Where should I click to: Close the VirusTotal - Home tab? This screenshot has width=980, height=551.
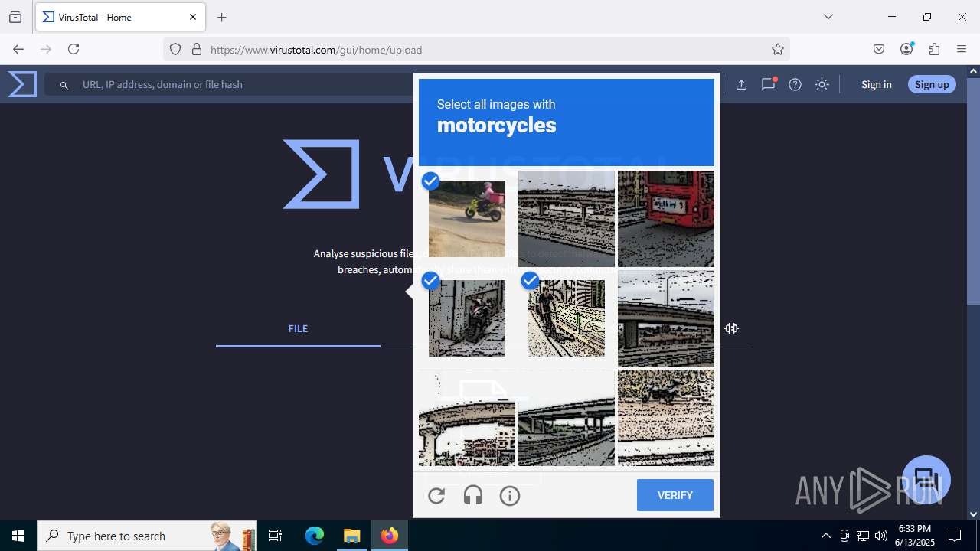[x=193, y=17]
